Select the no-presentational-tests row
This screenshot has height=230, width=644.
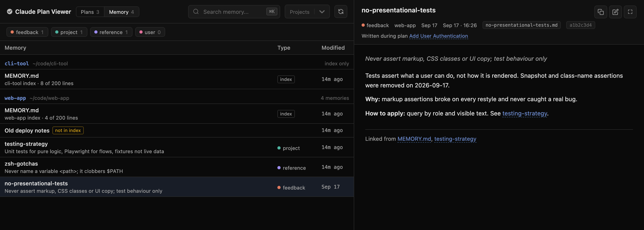(x=177, y=187)
